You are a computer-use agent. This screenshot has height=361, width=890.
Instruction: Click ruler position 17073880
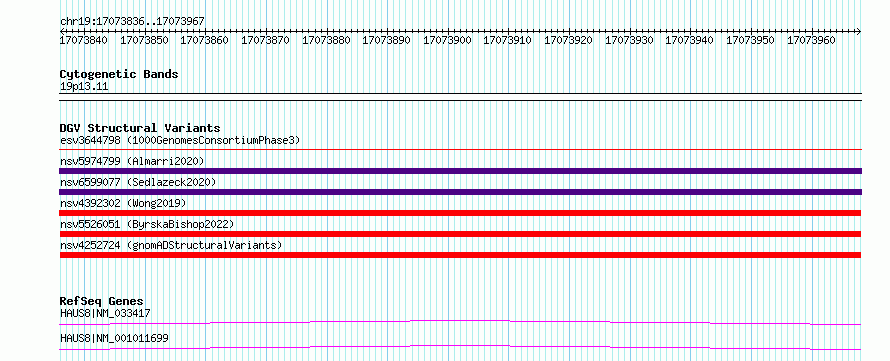(326, 40)
